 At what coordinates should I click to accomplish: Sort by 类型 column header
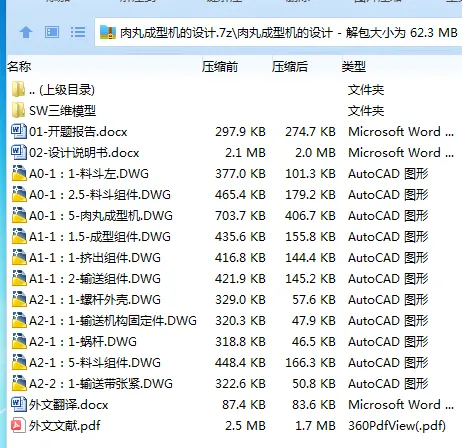353,67
